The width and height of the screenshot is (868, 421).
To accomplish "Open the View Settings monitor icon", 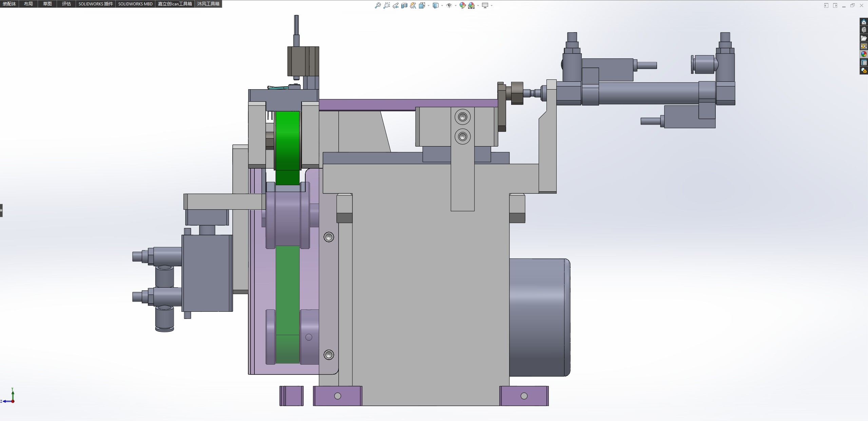I will (485, 5).
